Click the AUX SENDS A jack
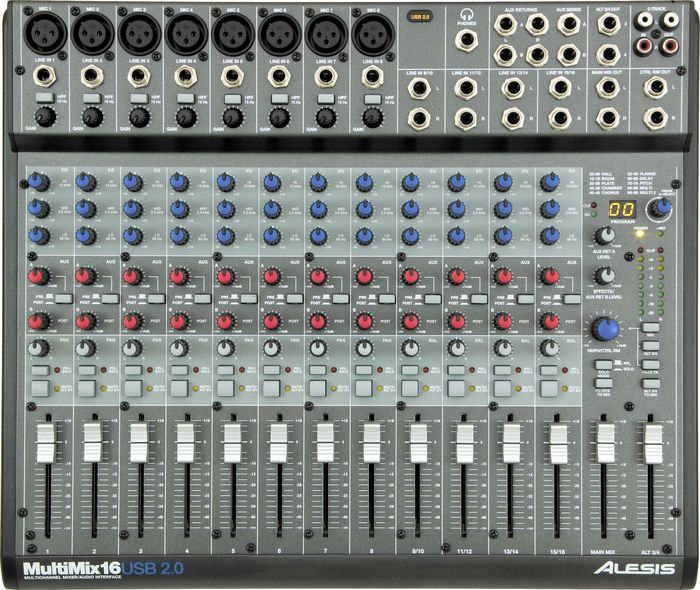This screenshot has width=700, height=590. tap(569, 25)
